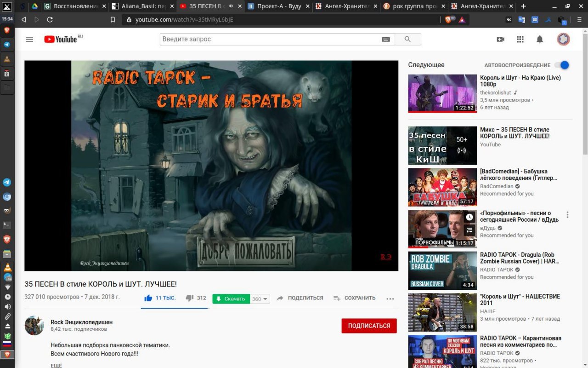The image size is (588, 368).
Task: Click СОХРАНИТЬ save button
Action: click(x=354, y=298)
